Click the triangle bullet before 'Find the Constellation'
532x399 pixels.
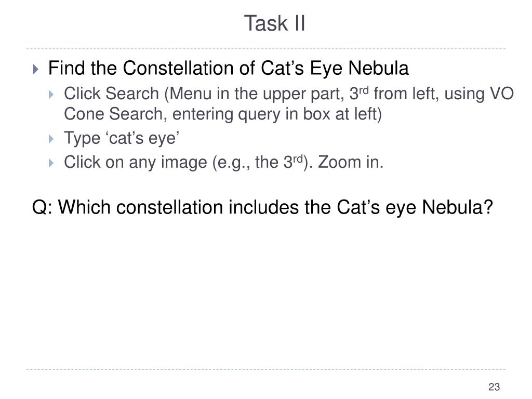(x=36, y=70)
